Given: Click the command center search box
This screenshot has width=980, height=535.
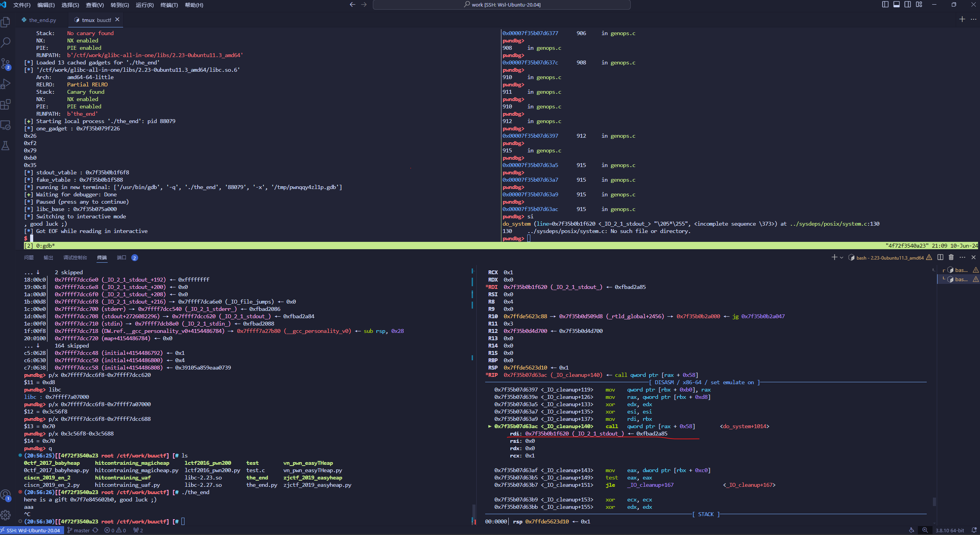Looking at the screenshot, I should click(502, 5).
